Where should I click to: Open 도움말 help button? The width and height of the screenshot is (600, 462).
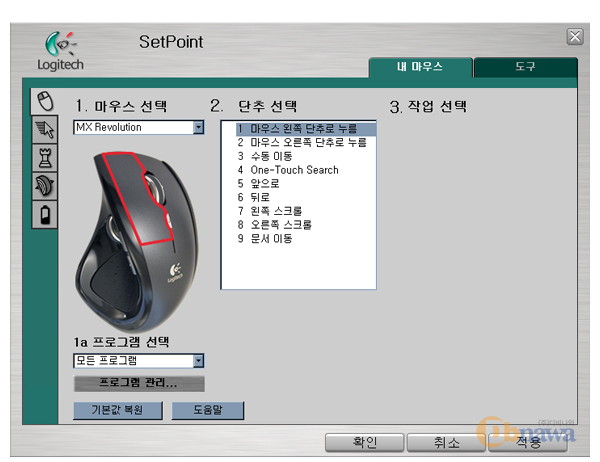point(207,410)
